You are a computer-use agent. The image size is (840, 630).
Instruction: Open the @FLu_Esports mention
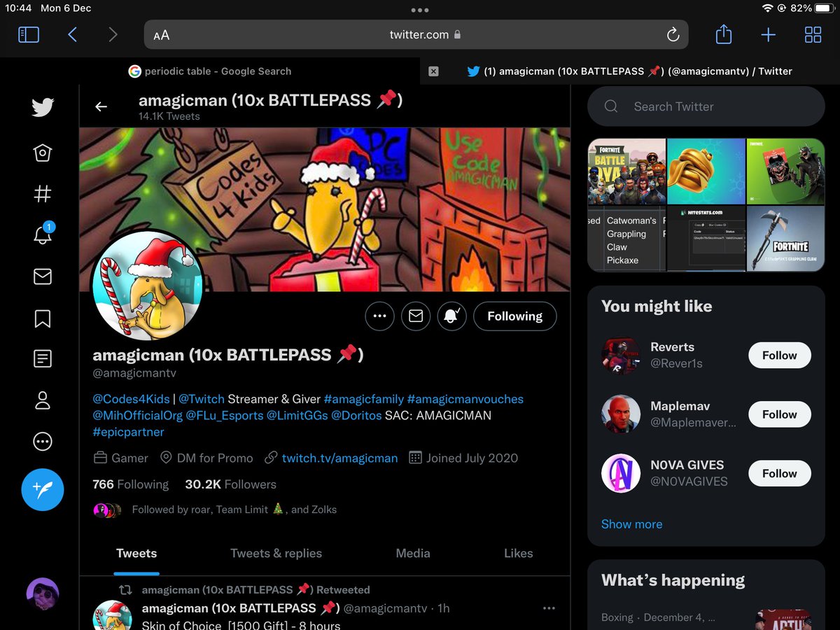tap(224, 416)
